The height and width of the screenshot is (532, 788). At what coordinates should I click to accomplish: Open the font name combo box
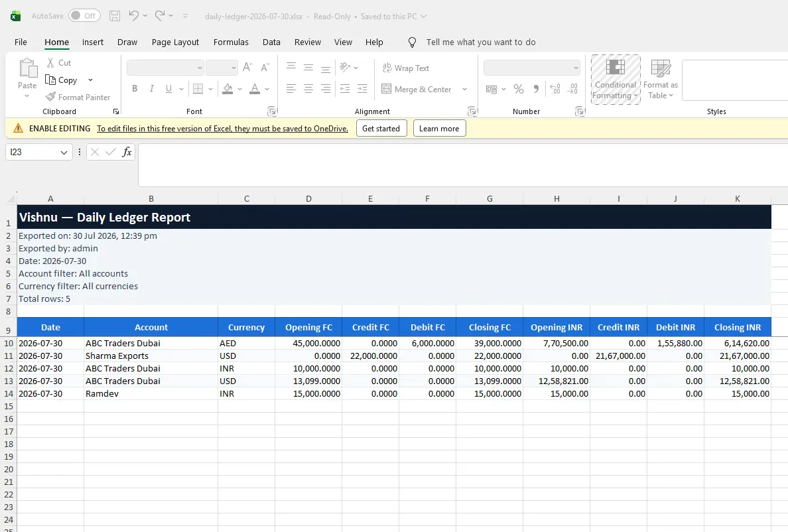(x=165, y=68)
